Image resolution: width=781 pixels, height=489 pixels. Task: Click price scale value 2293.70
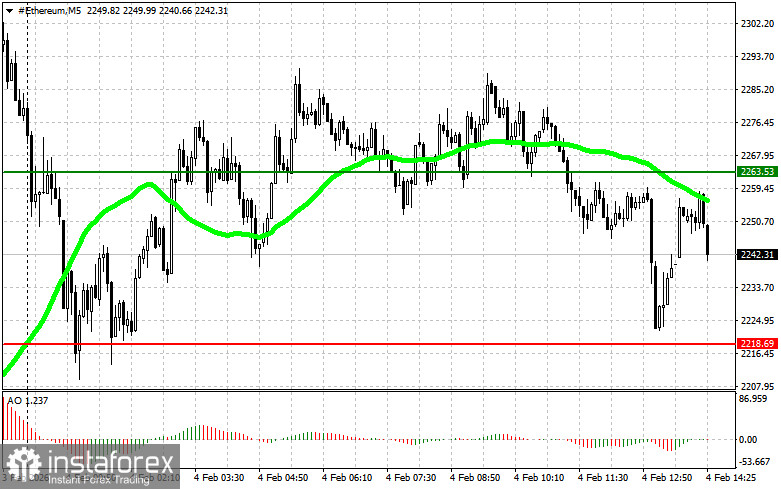[x=757, y=57]
